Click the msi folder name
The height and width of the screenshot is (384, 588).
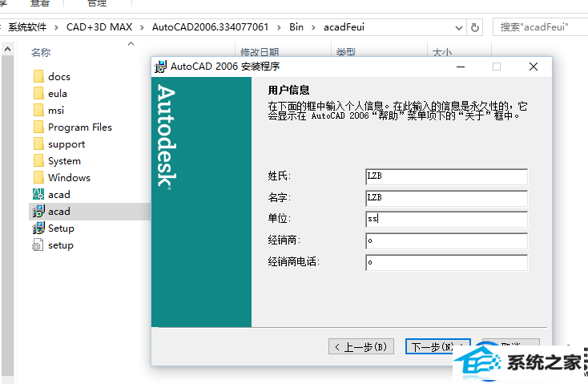(x=56, y=111)
